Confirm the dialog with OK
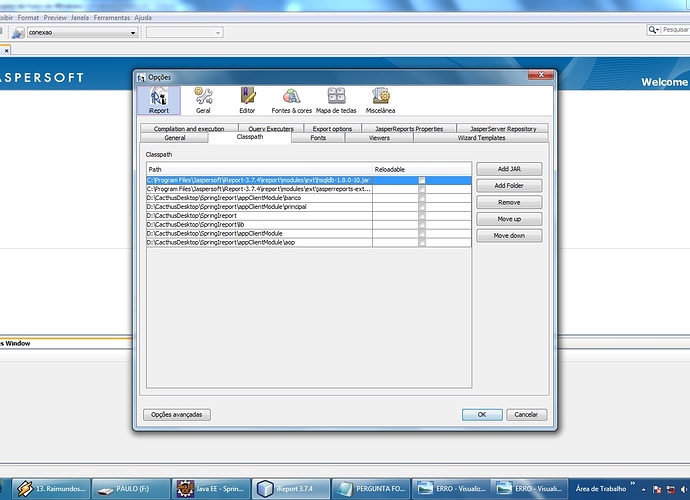Image resolution: width=690 pixels, height=500 pixels. pos(482,415)
